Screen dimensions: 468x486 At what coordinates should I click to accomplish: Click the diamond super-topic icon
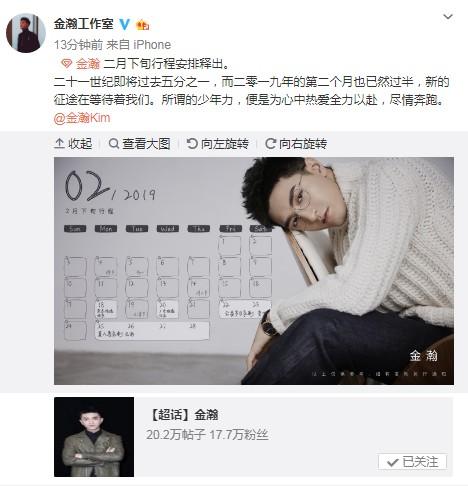point(66,63)
